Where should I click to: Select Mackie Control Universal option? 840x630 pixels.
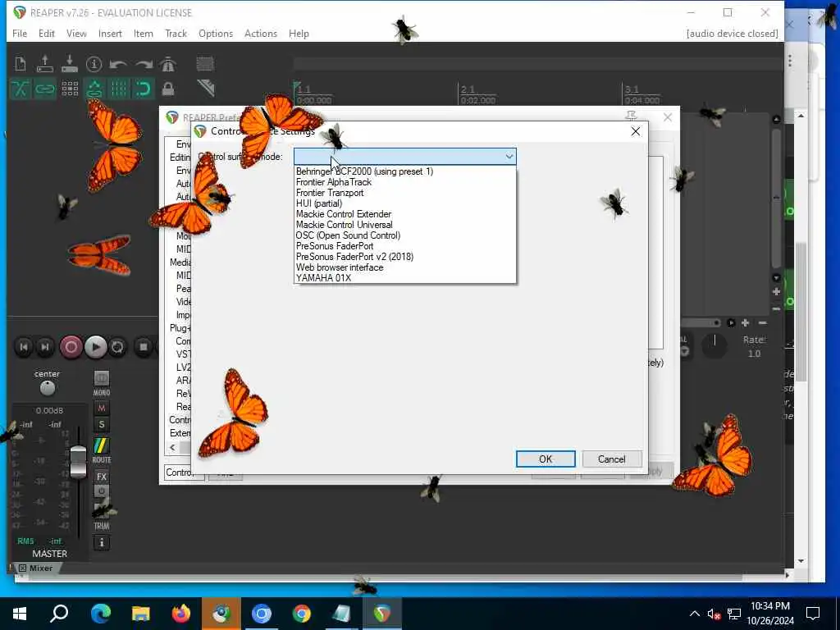[405, 225]
